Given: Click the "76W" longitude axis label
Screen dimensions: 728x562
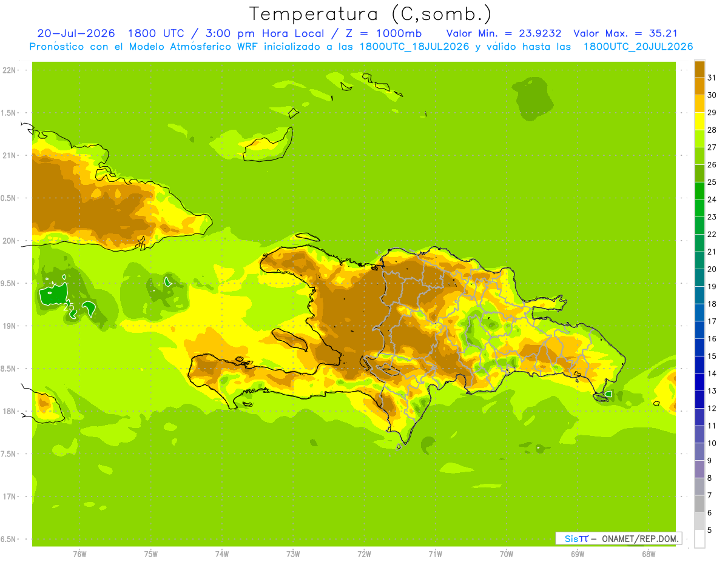Looking at the screenshot, I should coord(79,554).
